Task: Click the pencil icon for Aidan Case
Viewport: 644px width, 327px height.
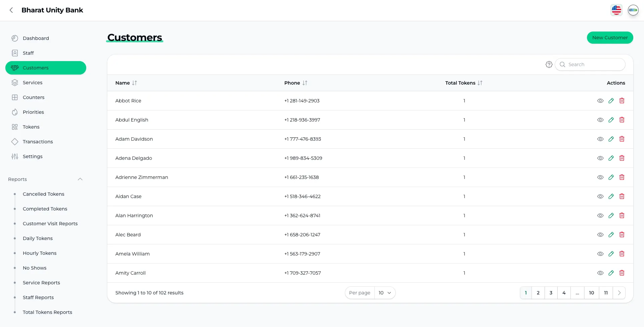Action: pos(611,196)
